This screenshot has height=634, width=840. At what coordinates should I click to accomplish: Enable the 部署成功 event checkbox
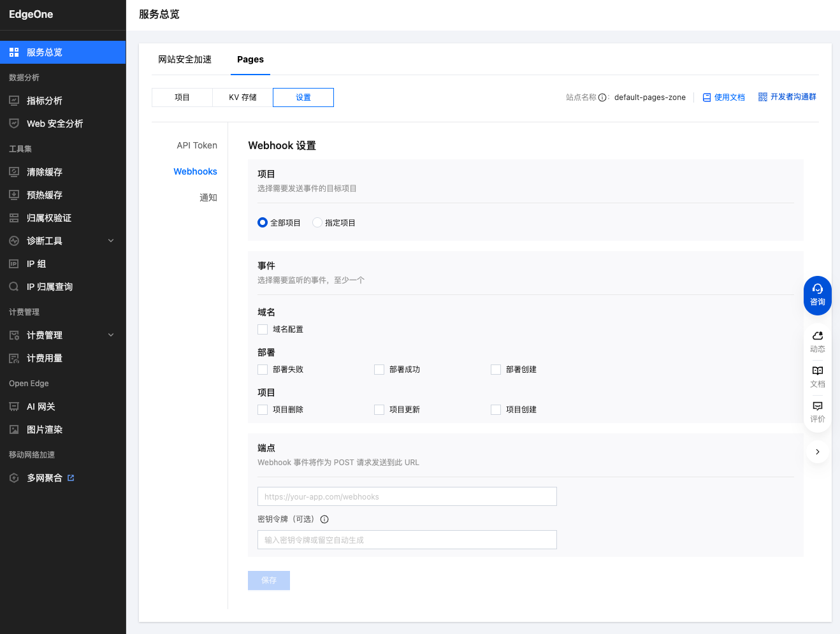[x=379, y=370]
